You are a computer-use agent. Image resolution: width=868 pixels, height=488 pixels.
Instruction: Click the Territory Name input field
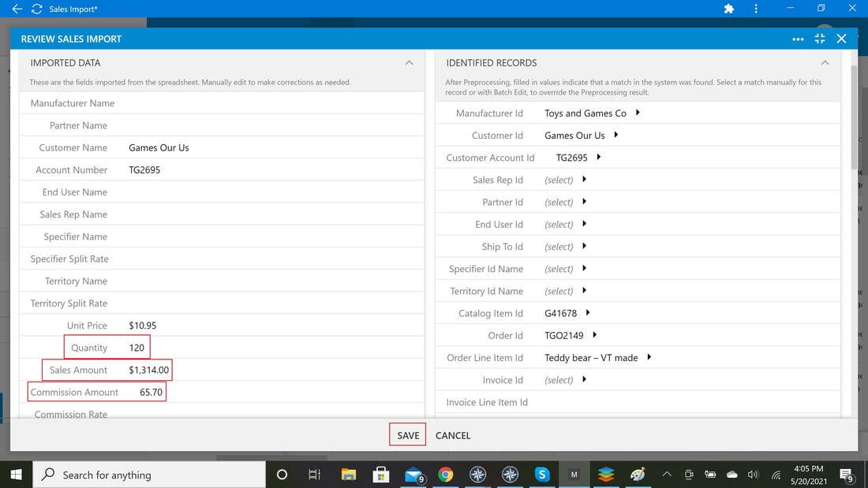point(274,281)
